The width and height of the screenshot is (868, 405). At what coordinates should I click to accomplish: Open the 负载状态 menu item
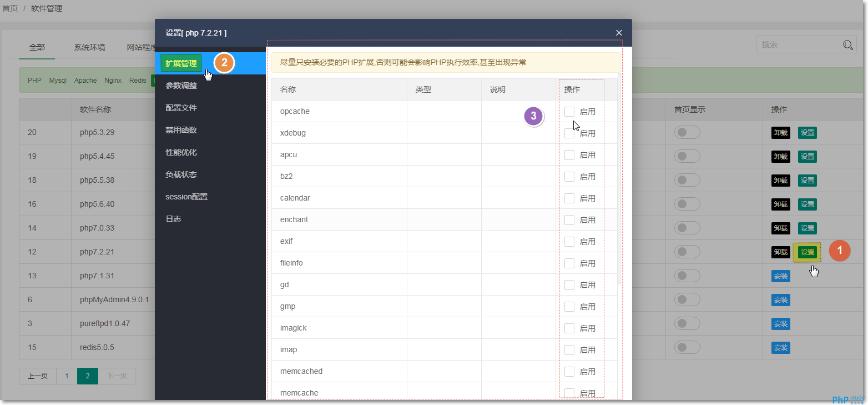pos(210,174)
